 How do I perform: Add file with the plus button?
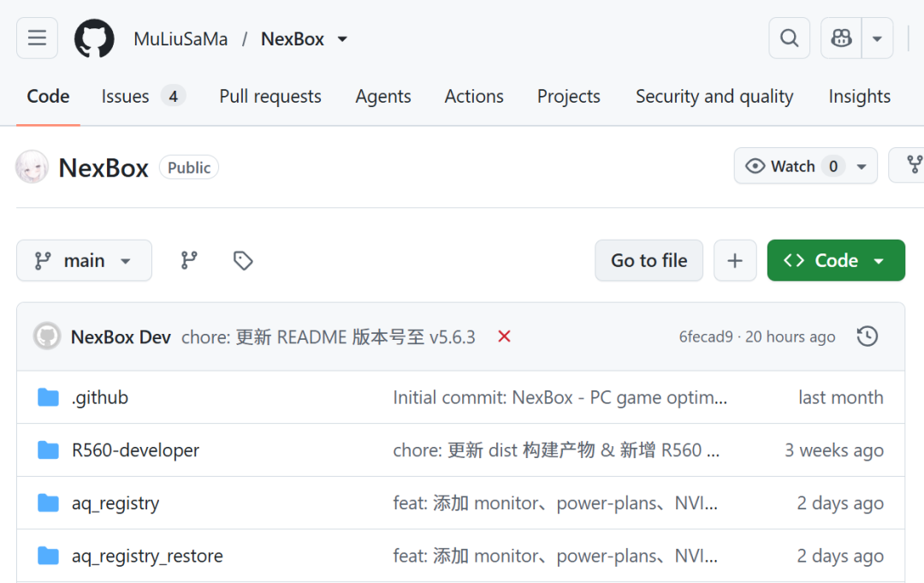[735, 260]
